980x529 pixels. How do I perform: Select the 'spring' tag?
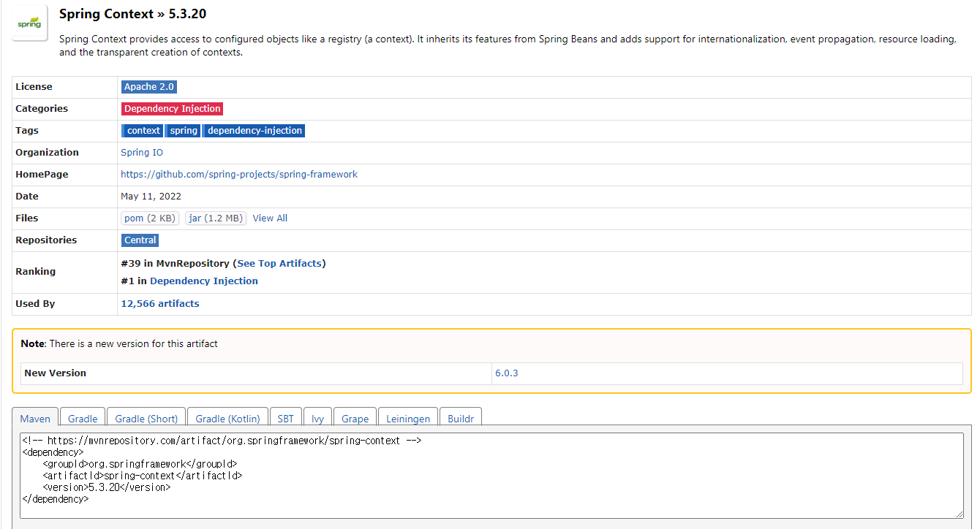(184, 131)
